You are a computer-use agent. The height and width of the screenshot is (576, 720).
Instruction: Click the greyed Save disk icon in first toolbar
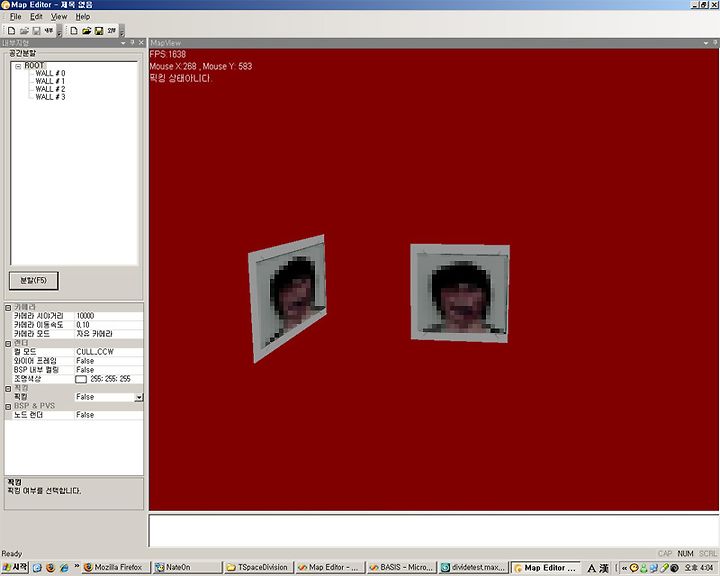(x=36, y=31)
